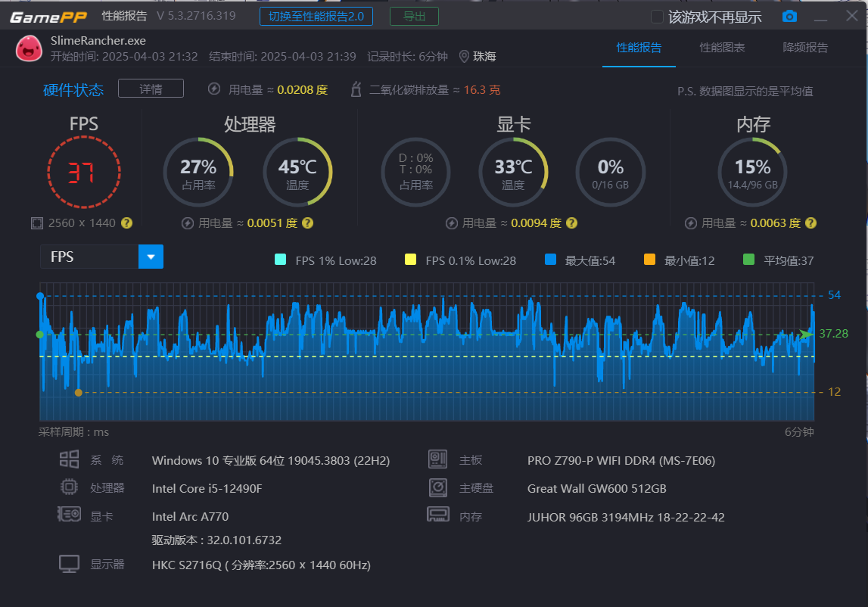This screenshot has width=868, height=607.
Task: Click the VRAM 0/16 GB gauge
Action: tap(611, 173)
